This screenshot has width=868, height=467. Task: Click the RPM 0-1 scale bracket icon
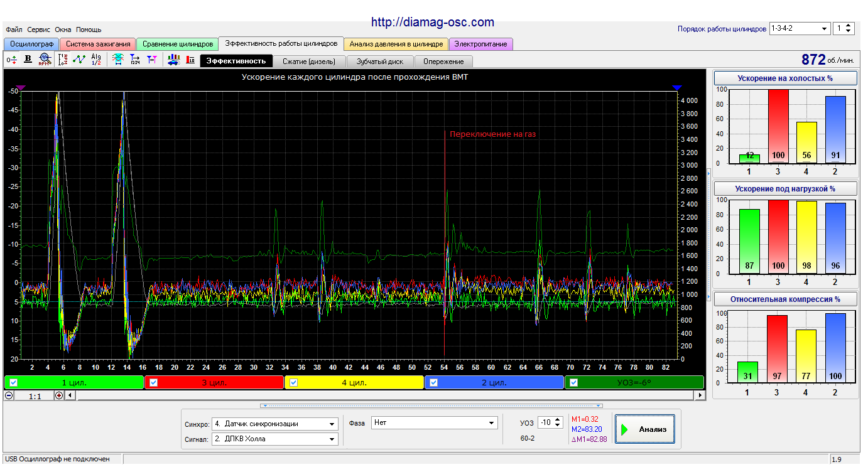pos(62,60)
